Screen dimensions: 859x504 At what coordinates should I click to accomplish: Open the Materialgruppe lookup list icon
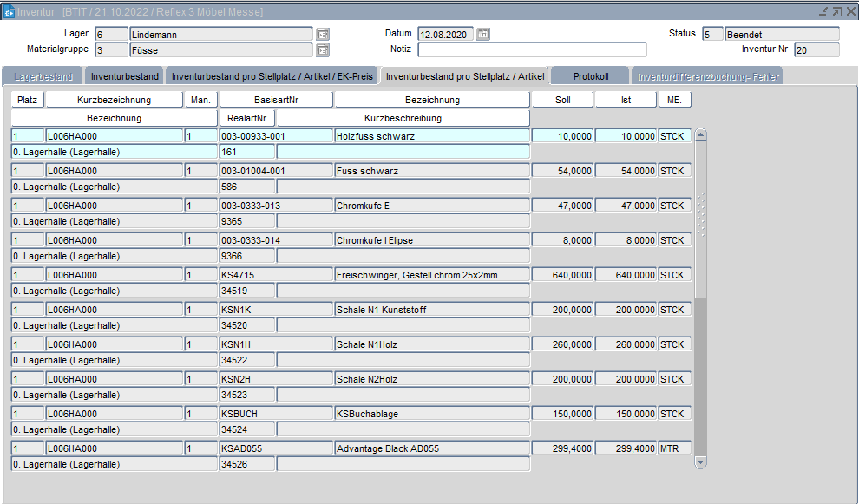tap(323, 50)
